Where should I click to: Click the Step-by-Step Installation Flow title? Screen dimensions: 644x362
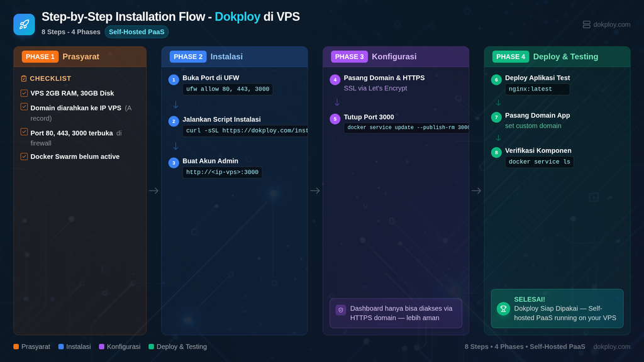[170, 16]
